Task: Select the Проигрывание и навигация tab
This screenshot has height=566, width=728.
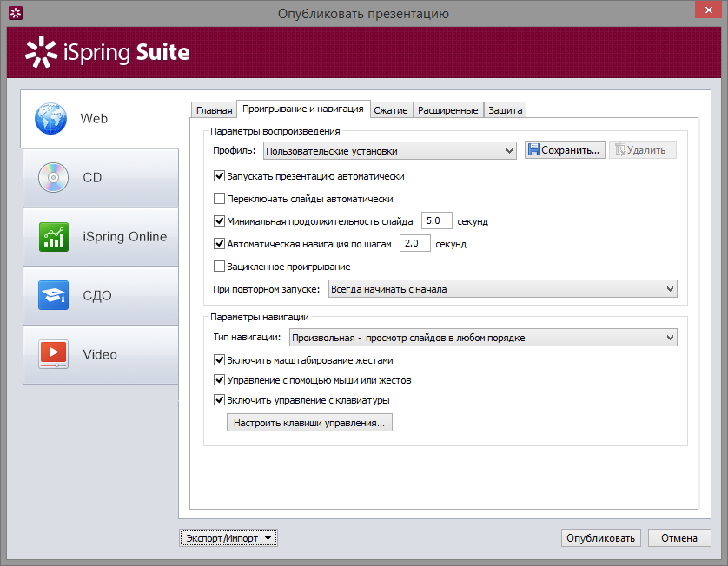Action: coord(303,109)
